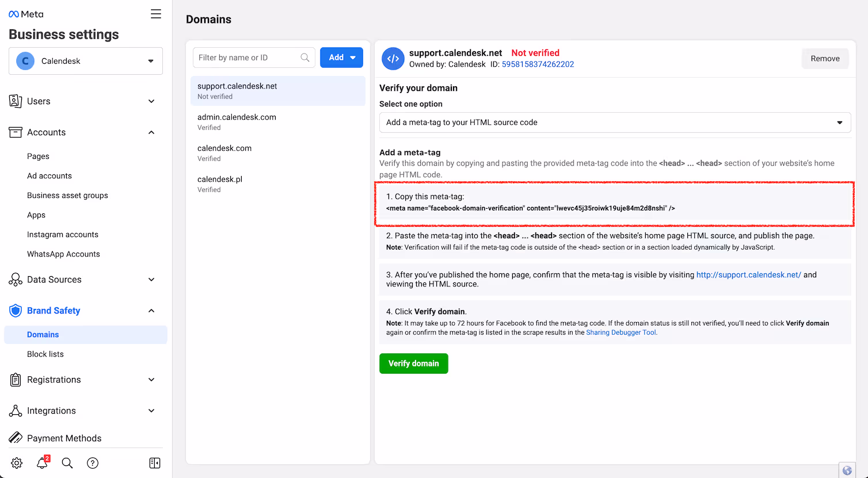Click the sidebar panel icon at bottom right

tap(154, 462)
